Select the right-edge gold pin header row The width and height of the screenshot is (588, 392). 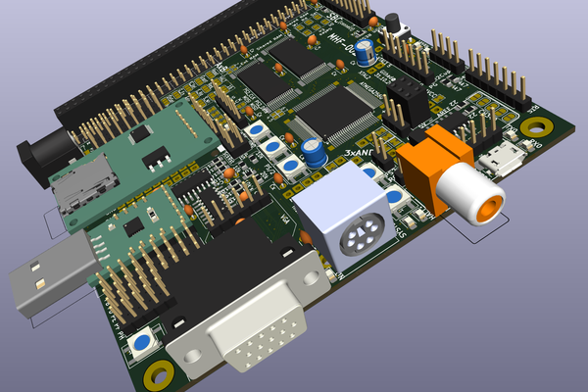coord(500,78)
